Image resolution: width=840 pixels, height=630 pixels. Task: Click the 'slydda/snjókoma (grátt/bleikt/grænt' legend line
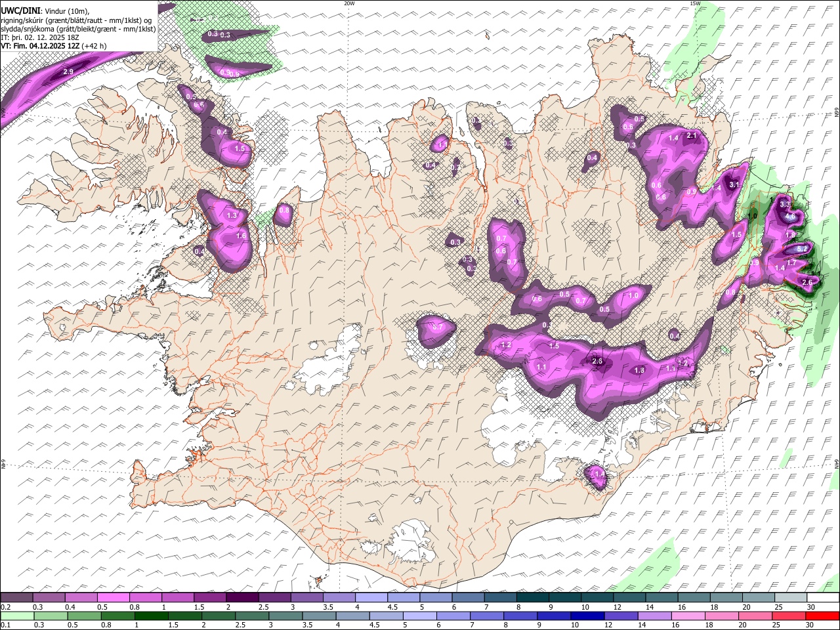[x=79, y=29]
